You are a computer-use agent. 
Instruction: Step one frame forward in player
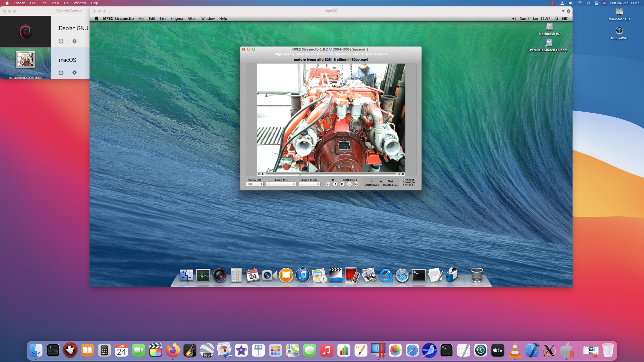(403, 174)
